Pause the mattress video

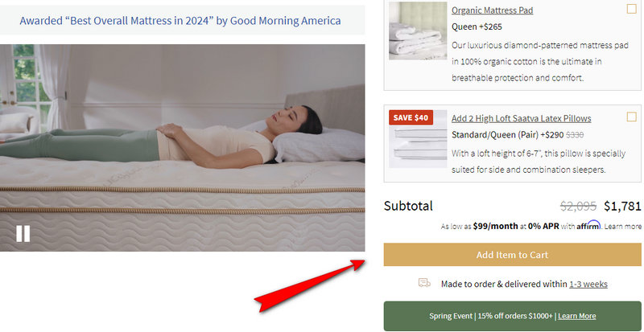click(x=23, y=233)
